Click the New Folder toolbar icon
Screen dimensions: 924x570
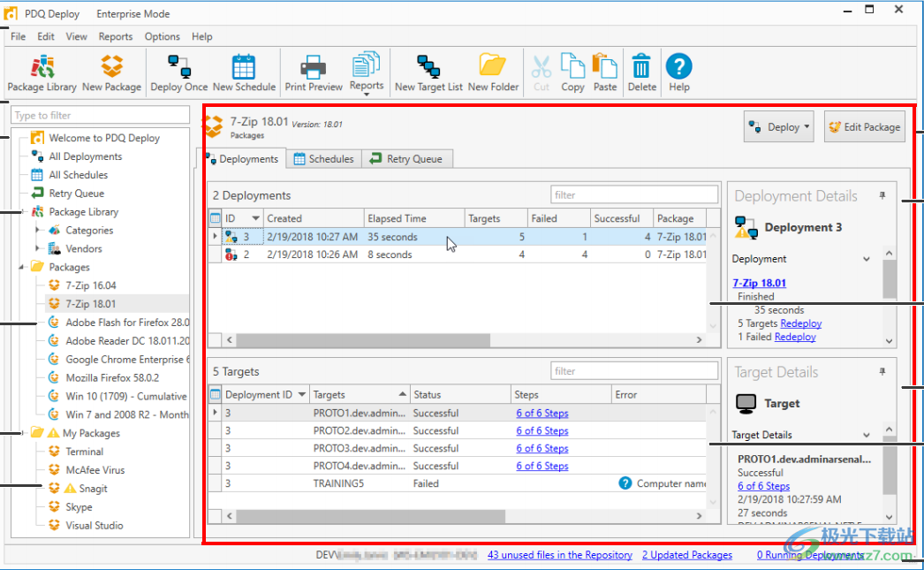coord(493,73)
